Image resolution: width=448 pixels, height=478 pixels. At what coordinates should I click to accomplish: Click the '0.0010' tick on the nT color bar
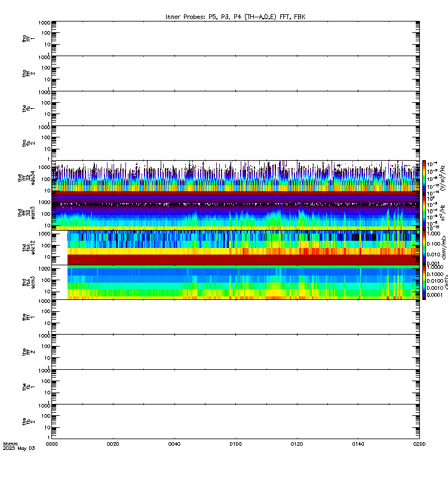pos(435,288)
